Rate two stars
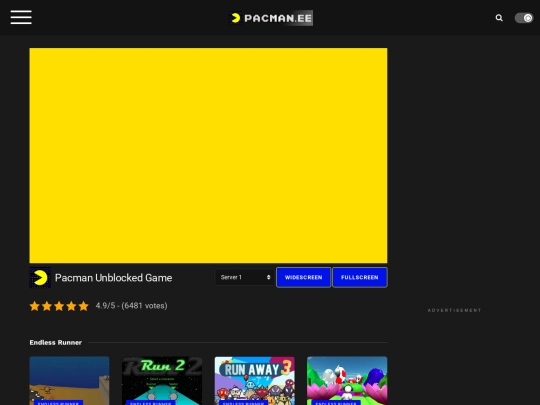Screen dimensions: 540x405 point(47,306)
